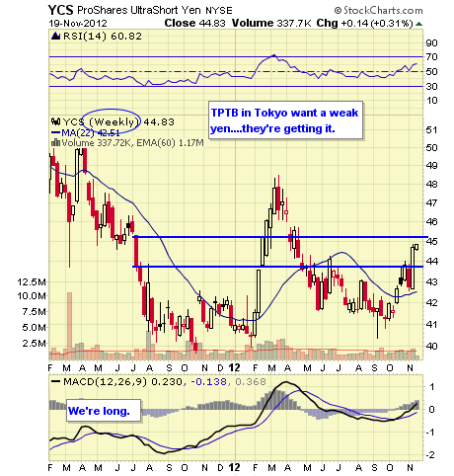Image resolution: width=454 pixels, height=476 pixels.
Task: Select the YCS ticker symbol in the header
Action: tap(60, 10)
